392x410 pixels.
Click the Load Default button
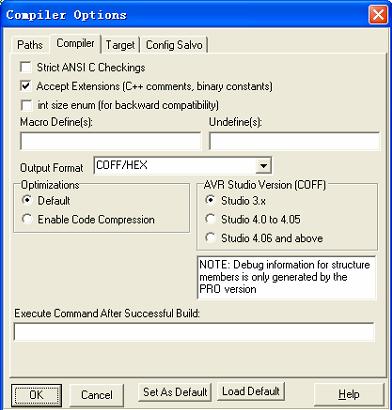tap(251, 391)
